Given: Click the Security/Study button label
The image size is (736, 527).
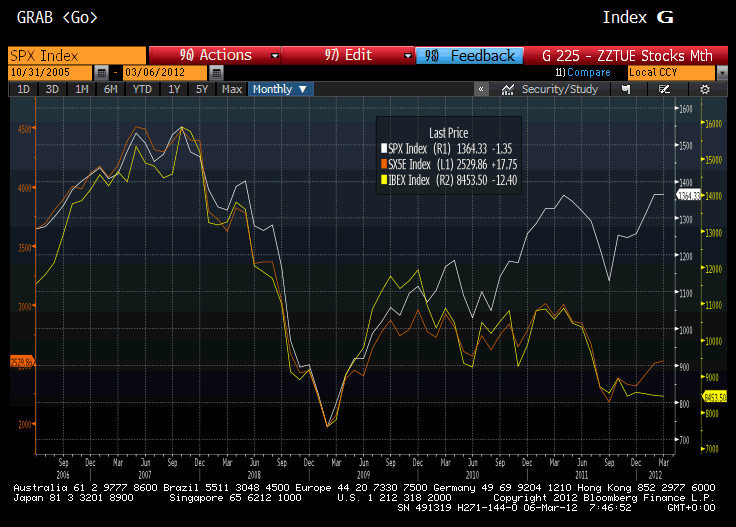Looking at the screenshot, I should (x=560, y=89).
